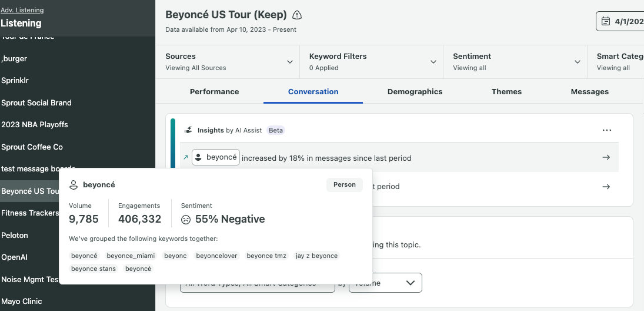The width and height of the screenshot is (644, 311).
Task: Open the Noise Mgmt Test topic
Action: [x=29, y=279]
